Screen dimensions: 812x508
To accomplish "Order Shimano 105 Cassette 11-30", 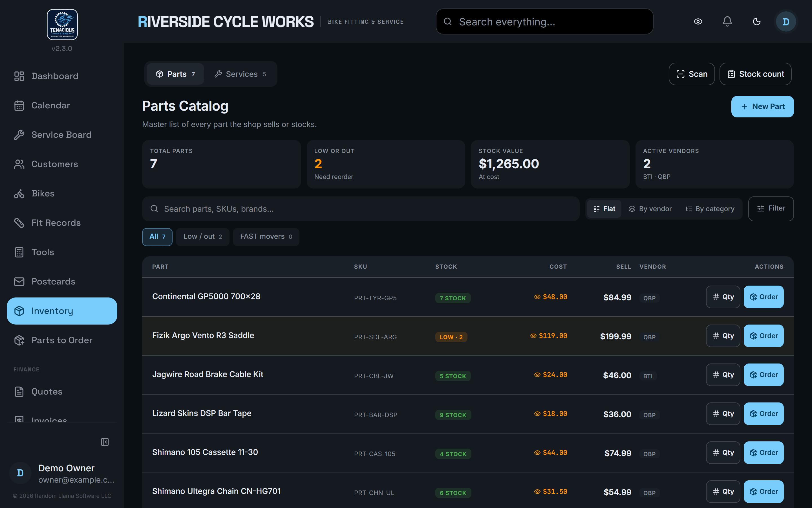I will pyautogui.click(x=764, y=453).
